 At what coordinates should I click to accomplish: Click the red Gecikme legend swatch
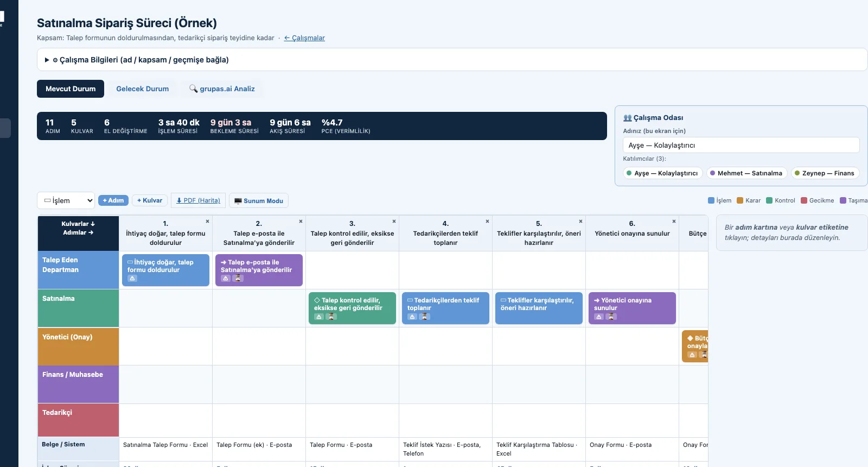pos(804,200)
